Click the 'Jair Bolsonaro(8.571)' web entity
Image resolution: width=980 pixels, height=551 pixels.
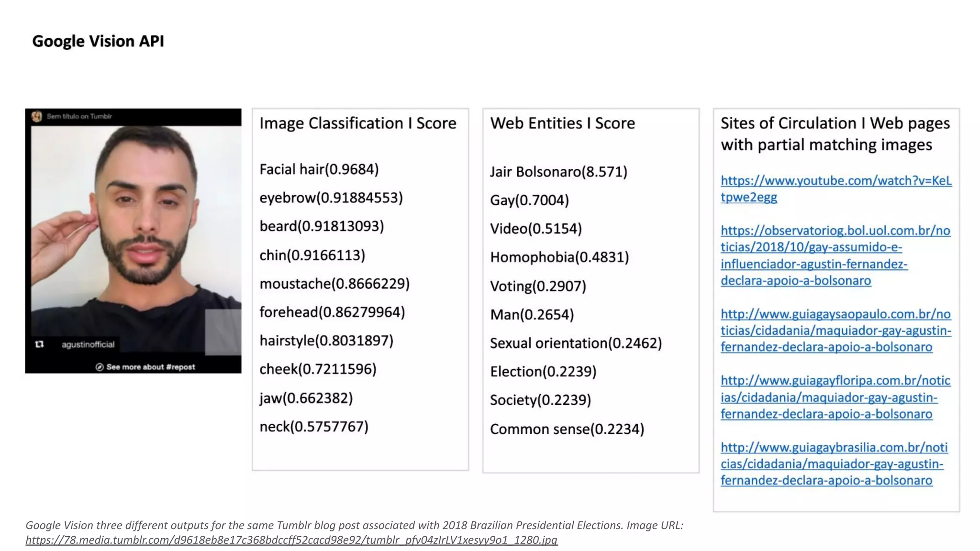point(558,172)
